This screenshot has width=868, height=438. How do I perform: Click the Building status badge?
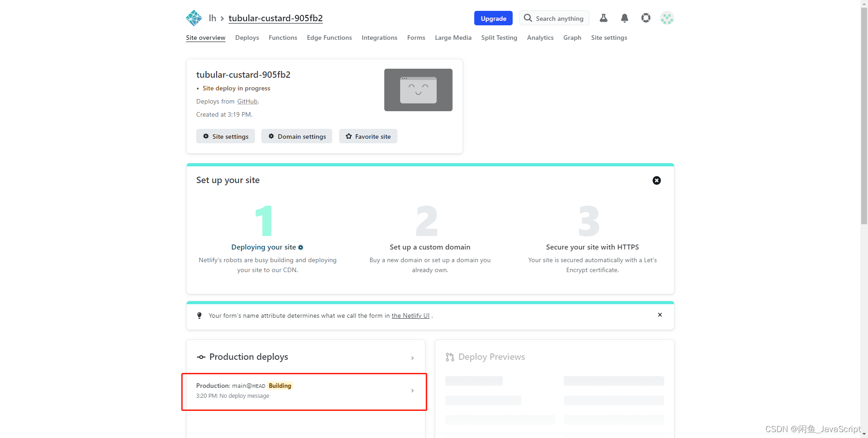(280, 386)
